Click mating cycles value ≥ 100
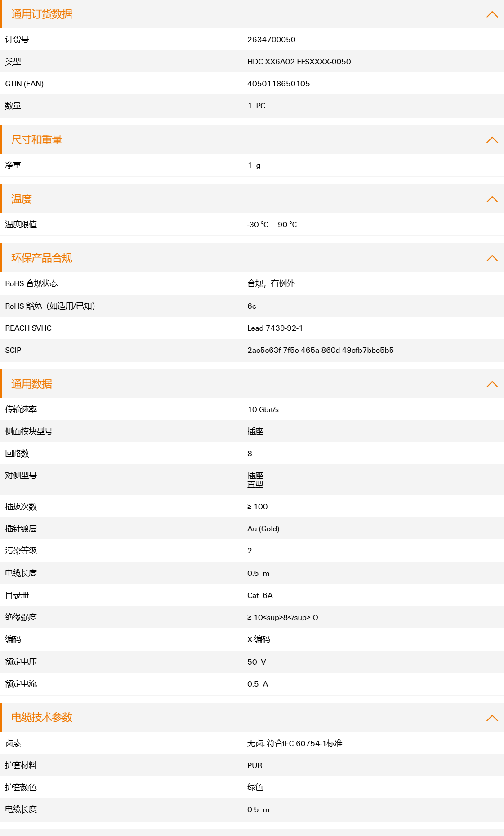Viewport: 504px width, 836px height. point(258,507)
